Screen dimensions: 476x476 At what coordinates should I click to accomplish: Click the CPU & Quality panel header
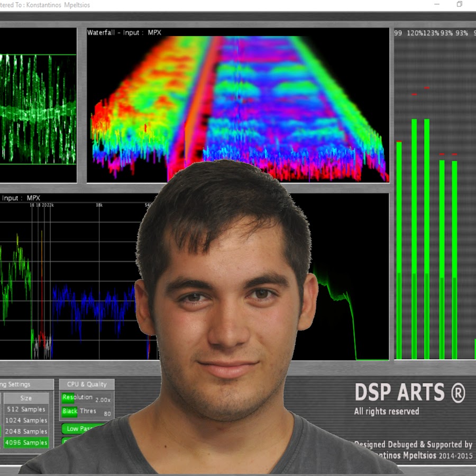pyautogui.click(x=87, y=385)
